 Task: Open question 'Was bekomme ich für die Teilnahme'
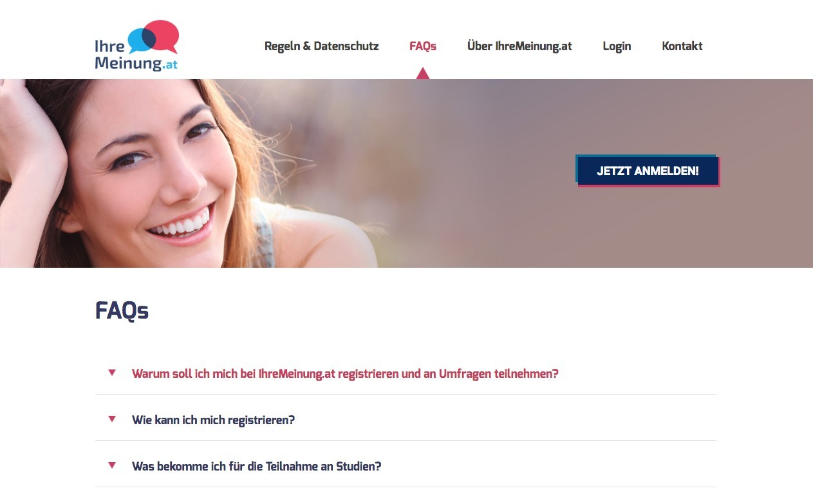point(257,466)
